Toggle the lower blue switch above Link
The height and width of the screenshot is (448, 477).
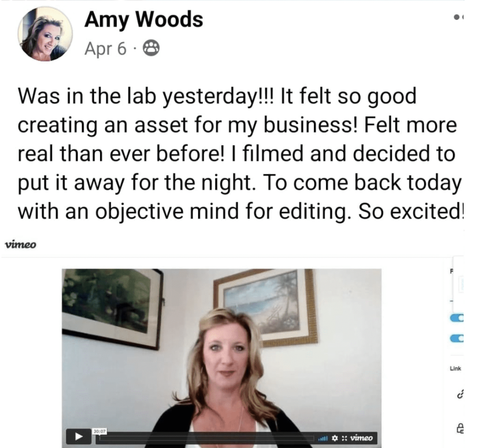[x=457, y=339]
